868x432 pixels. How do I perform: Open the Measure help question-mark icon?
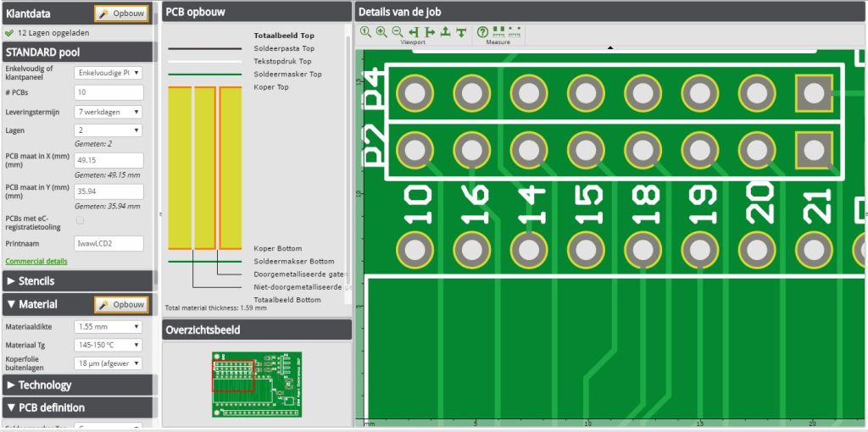482,32
